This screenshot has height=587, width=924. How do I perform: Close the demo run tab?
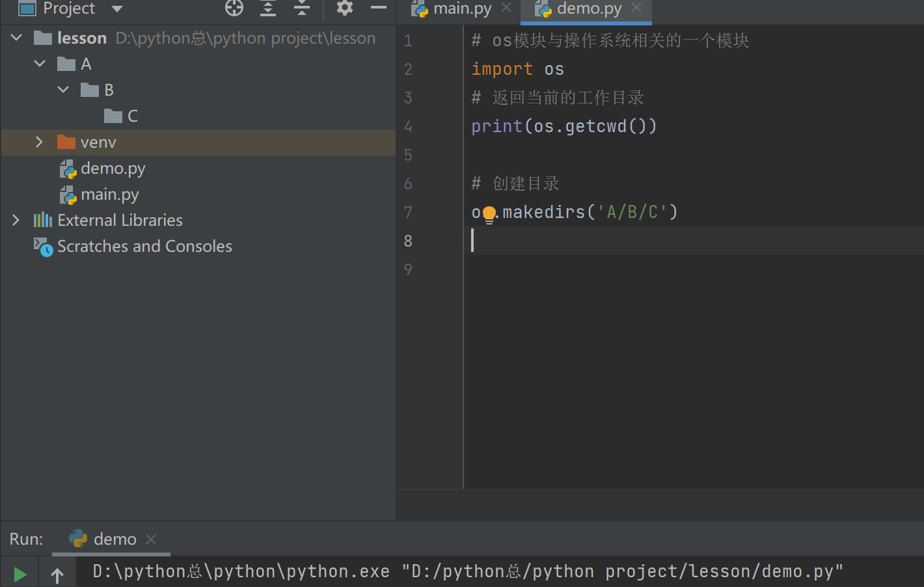coord(151,539)
